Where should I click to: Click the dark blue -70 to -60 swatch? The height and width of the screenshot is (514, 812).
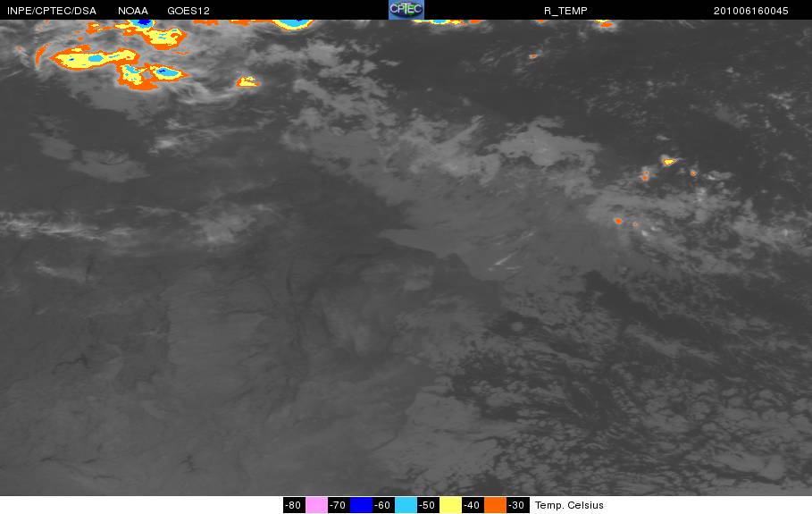[x=361, y=505]
